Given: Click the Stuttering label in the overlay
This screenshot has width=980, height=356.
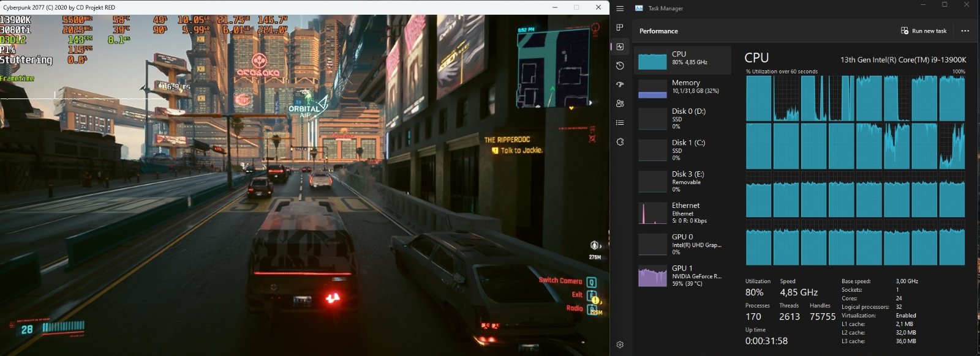Looking at the screenshot, I should (26, 60).
